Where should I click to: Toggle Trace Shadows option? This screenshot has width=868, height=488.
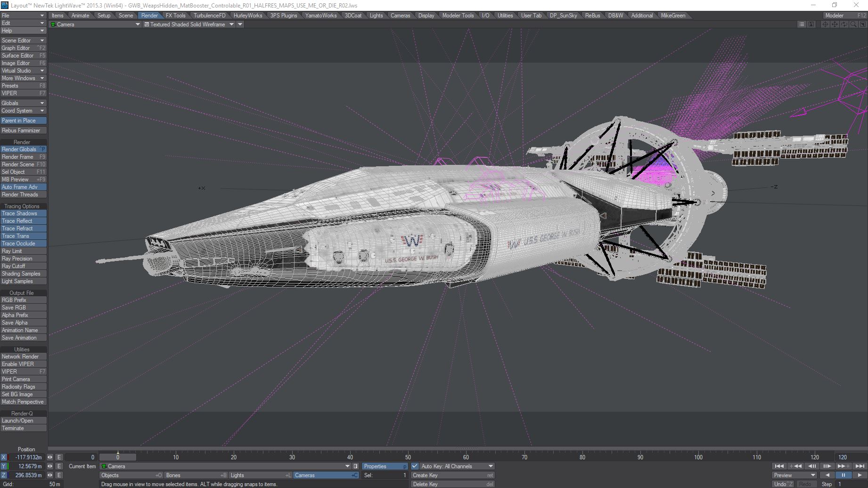[23, 213]
